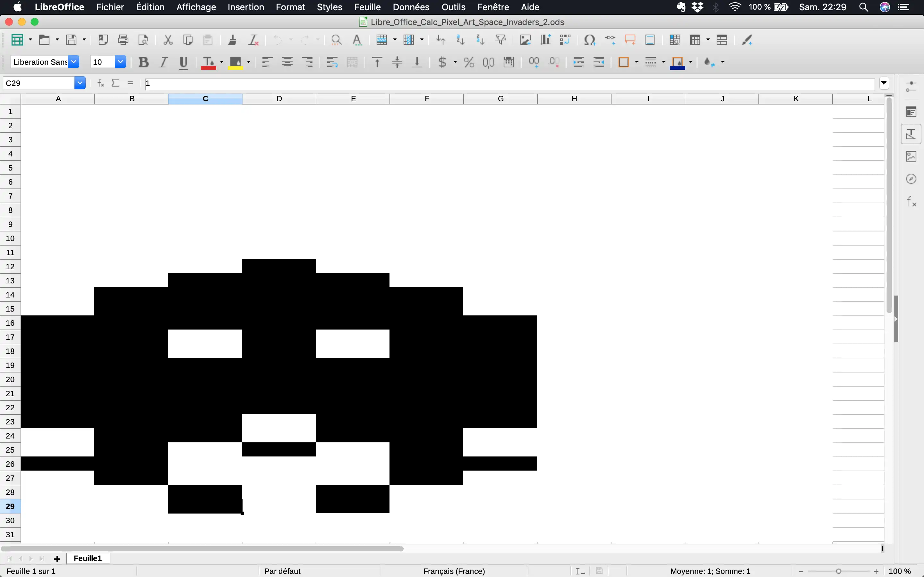This screenshot has width=924, height=577.
Task: Open the font name dropdown
Action: click(x=74, y=62)
